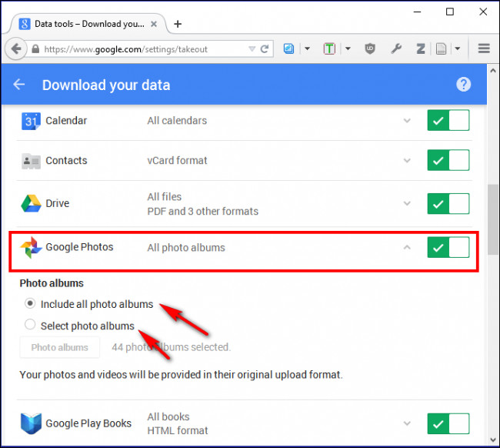The width and height of the screenshot is (500, 448).
Task: Reload the page with refresh icon
Action: click(265, 48)
